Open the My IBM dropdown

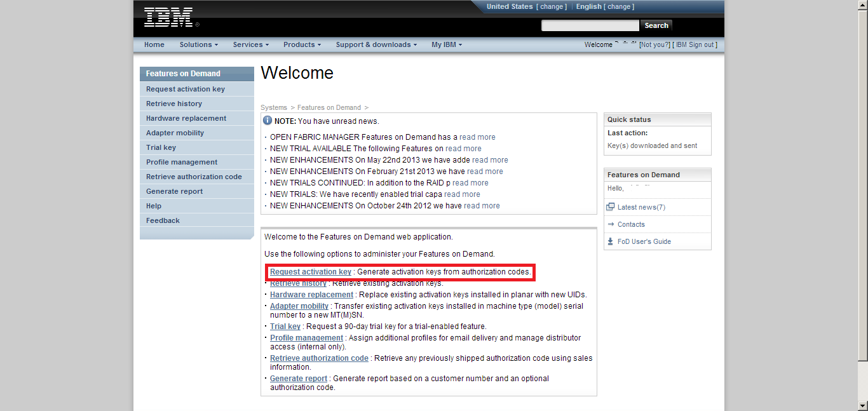coord(445,44)
